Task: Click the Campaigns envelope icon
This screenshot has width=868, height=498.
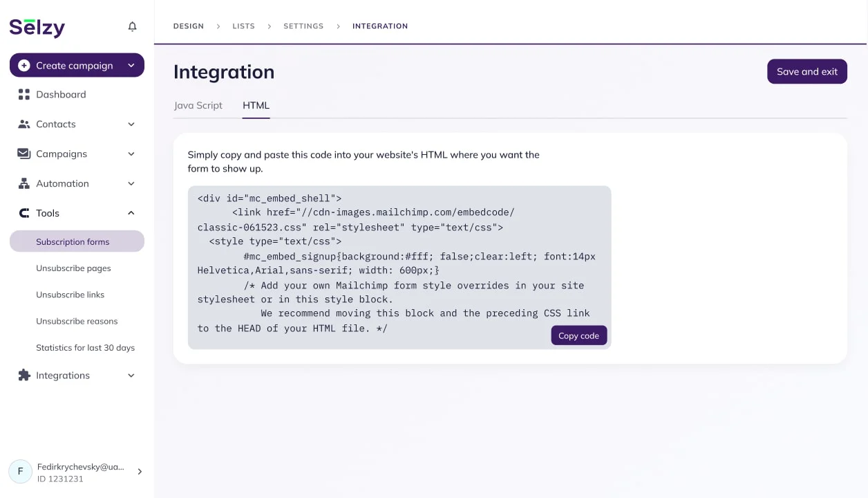Action: pyautogui.click(x=24, y=154)
